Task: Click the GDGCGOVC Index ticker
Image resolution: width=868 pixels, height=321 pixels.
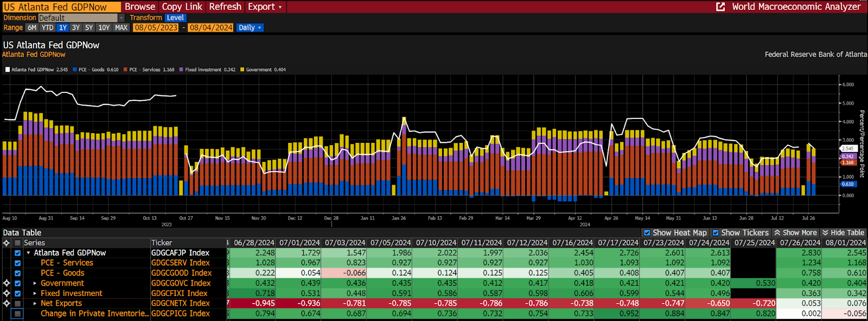Action: tap(181, 283)
